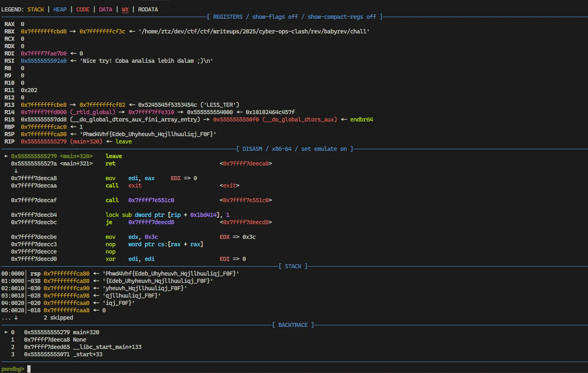The image size is (588, 373).
Task: Click the exit call target in the disassembly
Action: click(x=135, y=185)
